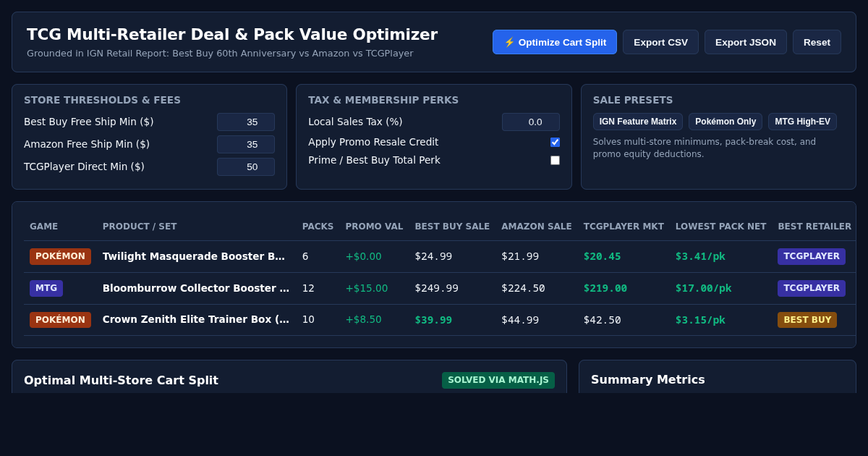Click Pokémon badge in Crown Zenith row
868x456 pixels.
click(60, 319)
